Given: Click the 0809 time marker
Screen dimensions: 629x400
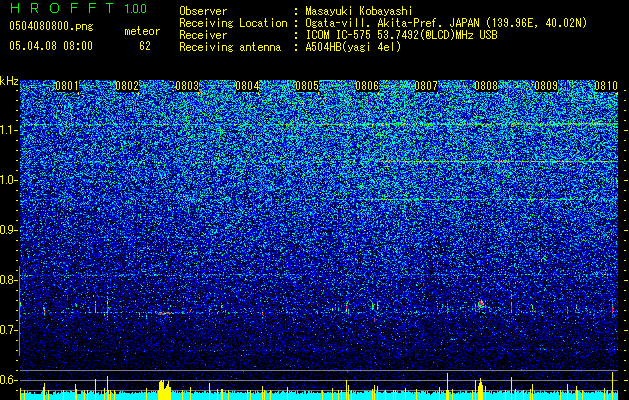Looking at the screenshot, I should click(546, 86).
